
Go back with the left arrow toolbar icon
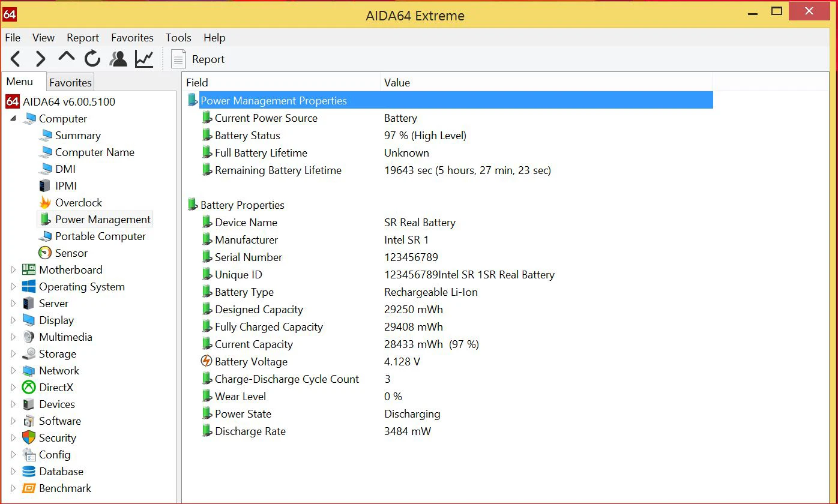click(x=16, y=59)
